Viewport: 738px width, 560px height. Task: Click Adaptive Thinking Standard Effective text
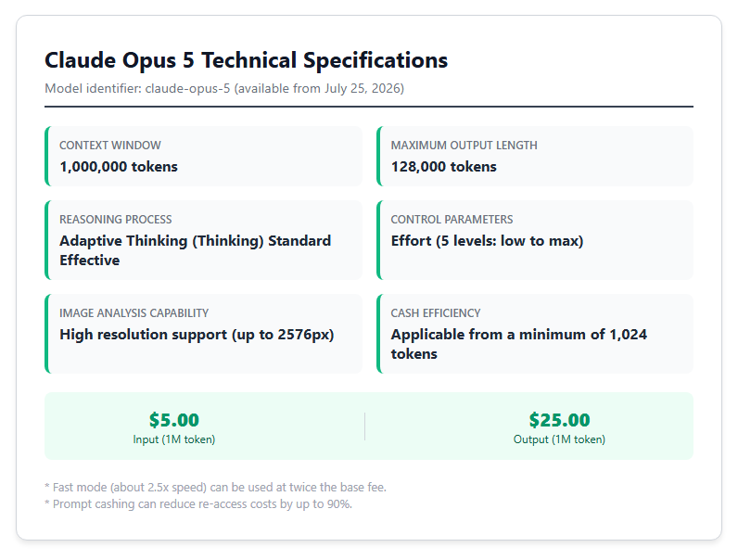point(196,250)
